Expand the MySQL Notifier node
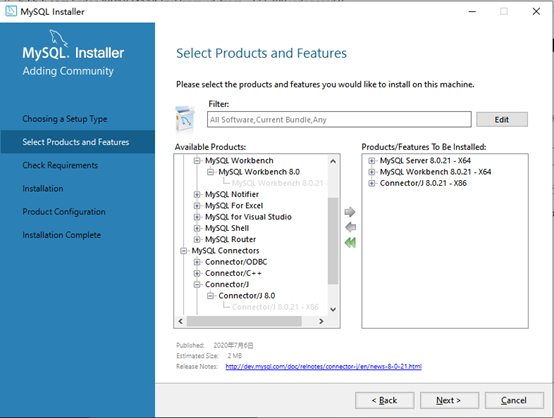This screenshot has height=418, width=554. click(197, 194)
